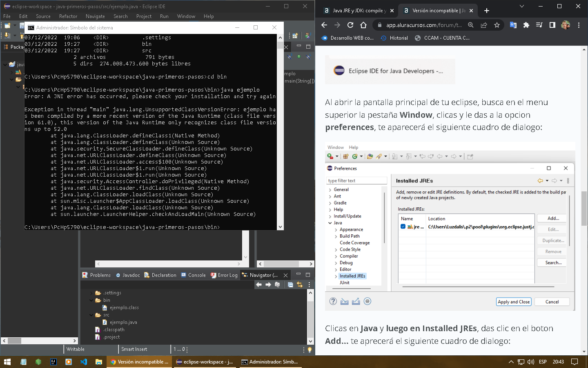This screenshot has width=588, height=368.
Task: Open Desarrollo WEB bookmark
Action: (347, 38)
